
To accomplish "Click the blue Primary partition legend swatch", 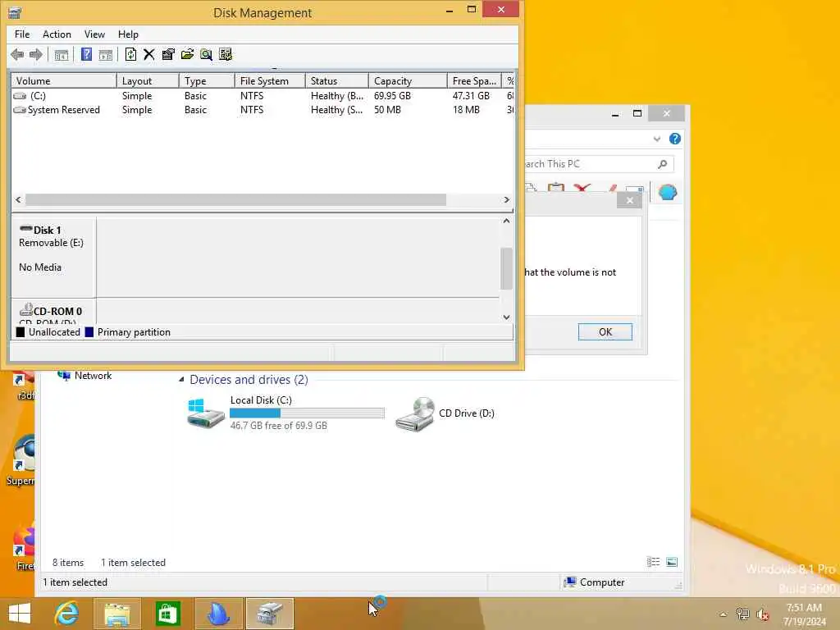I will pyautogui.click(x=89, y=332).
